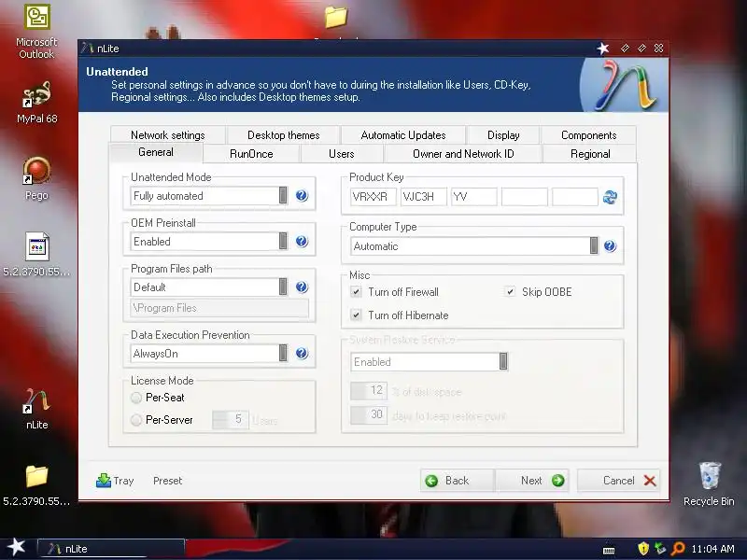Select the MyPal 68 desktop shortcut

tap(36, 103)
